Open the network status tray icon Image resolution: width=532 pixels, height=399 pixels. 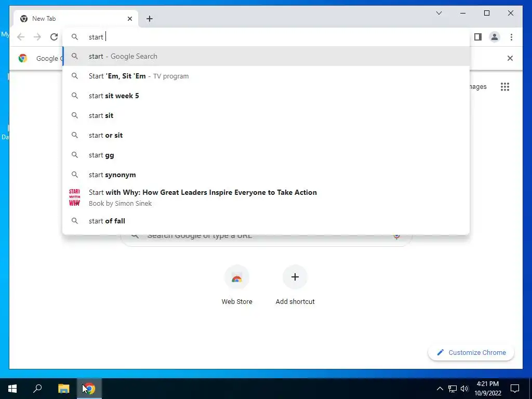[453, 389]
